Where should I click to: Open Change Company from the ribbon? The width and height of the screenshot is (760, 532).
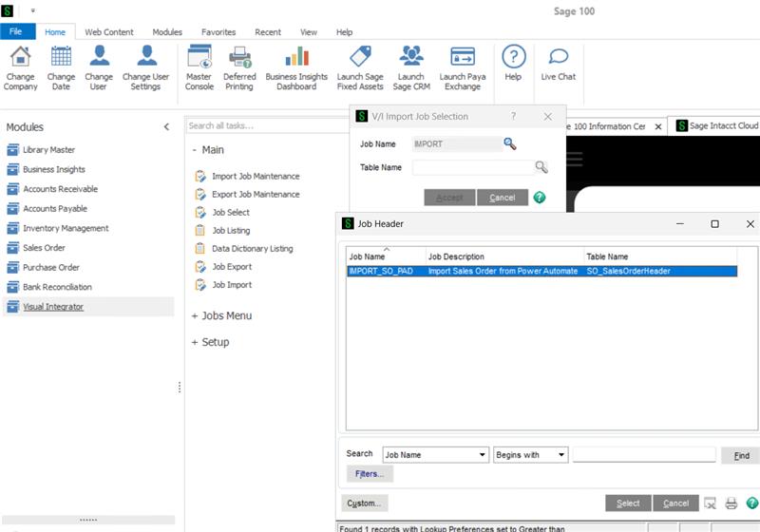pos(20,67)
